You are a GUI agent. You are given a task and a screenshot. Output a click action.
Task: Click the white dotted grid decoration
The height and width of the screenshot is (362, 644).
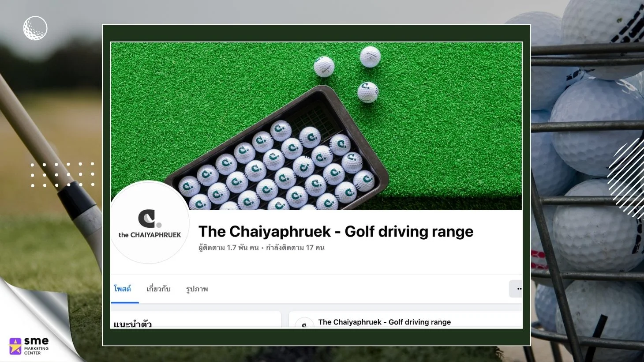(x=63, y=174)
